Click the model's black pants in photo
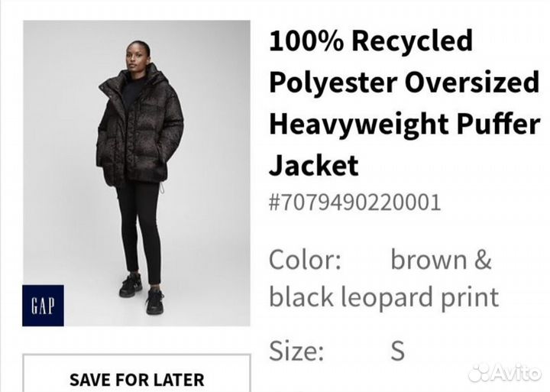This screenshot has height=392, width=550. (x=139, y=230)
